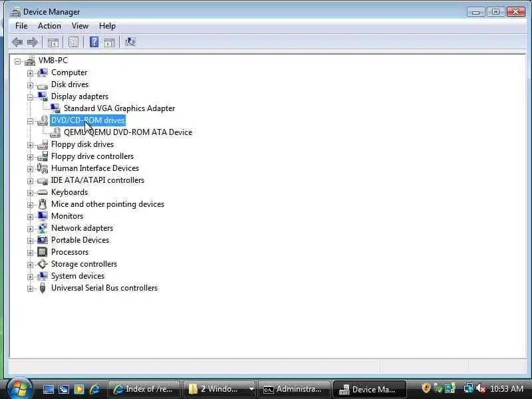Expand Universal Serial Bus controllers category
532x399 pixels.
pyautogui.click(x=30, y=289)
